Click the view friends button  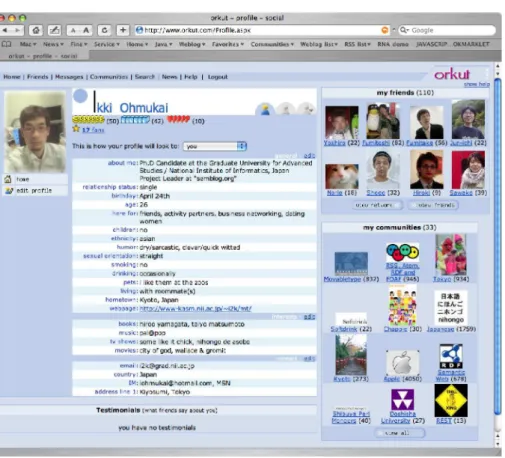[x=433, y=205]
